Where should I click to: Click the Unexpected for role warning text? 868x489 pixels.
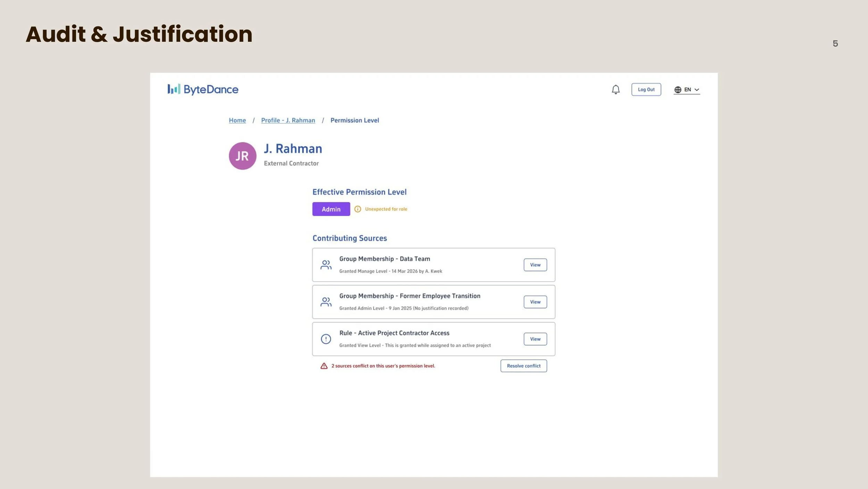(x=386, y=209)
